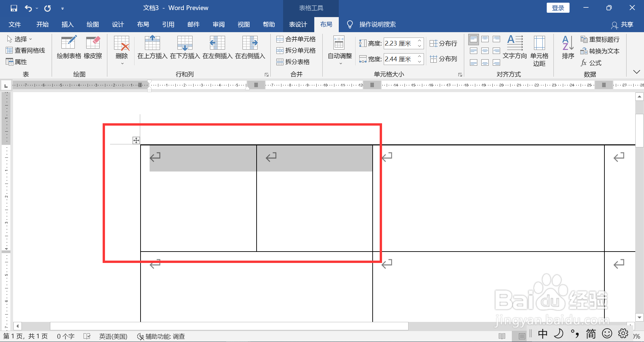The width and height of the screenshot is (644, 342).
Task: Toggle 重复标题行 repeat header rows
Action: [x=600, y=40]
